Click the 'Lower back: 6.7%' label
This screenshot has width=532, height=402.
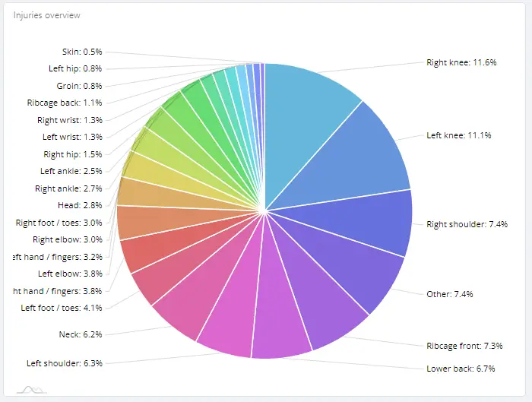(x=461, y=369)
